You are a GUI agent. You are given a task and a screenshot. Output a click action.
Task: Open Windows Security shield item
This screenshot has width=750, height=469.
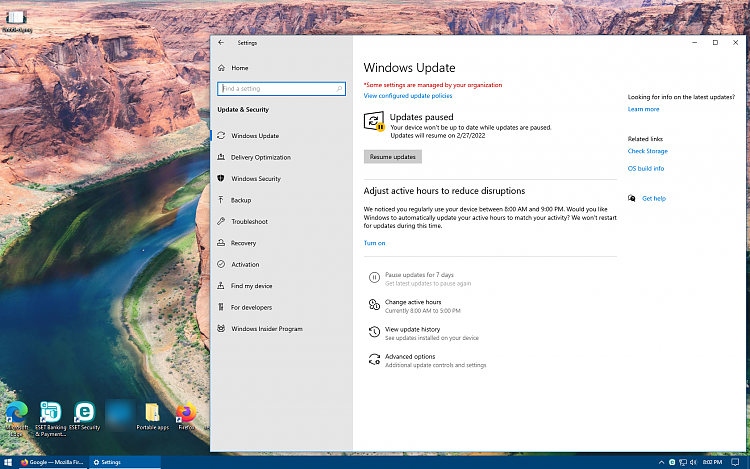pos(255,179)
